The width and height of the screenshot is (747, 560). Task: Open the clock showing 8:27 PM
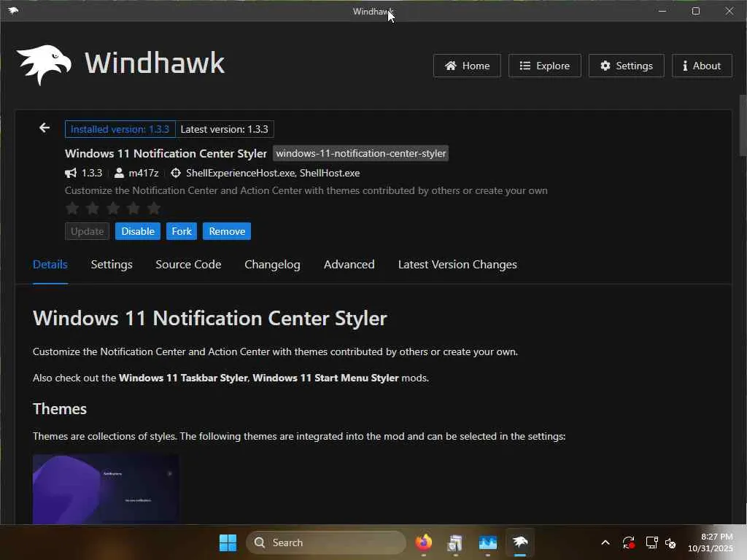(x=711, y=542)
